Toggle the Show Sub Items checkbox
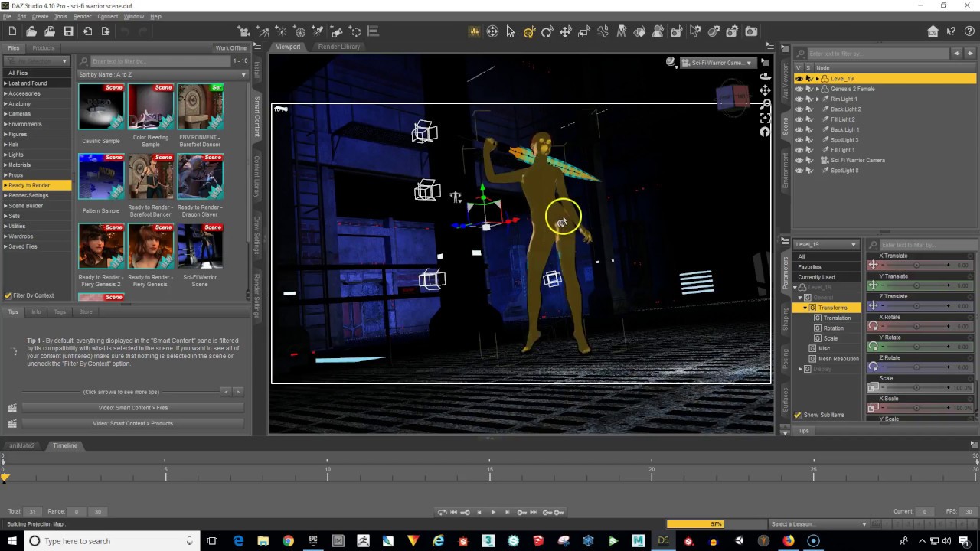The height and width of the screenshot is (551, 980). (x=798, y=415)
